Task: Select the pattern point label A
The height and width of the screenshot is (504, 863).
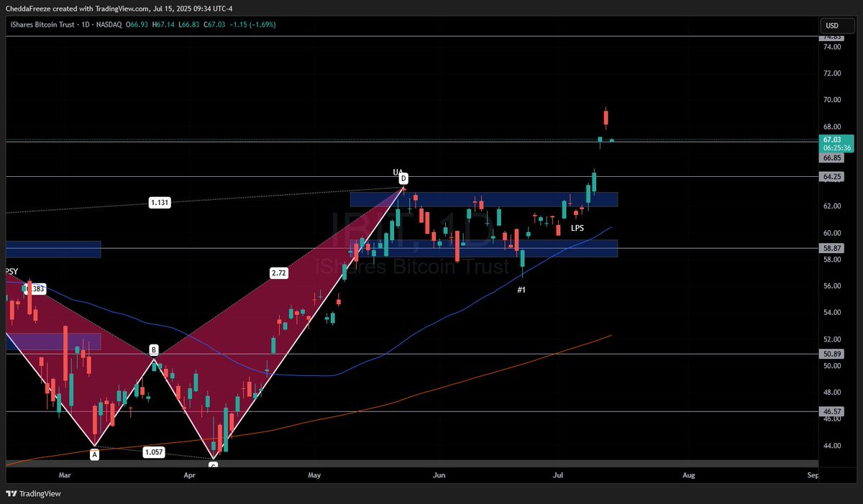Action: tap(94, 454)
